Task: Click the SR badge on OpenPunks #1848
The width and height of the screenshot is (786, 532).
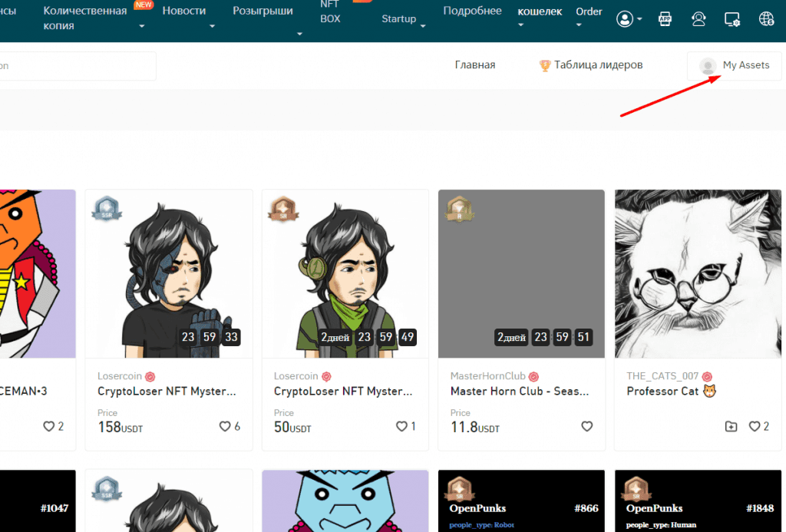Action: pos(636,489)
